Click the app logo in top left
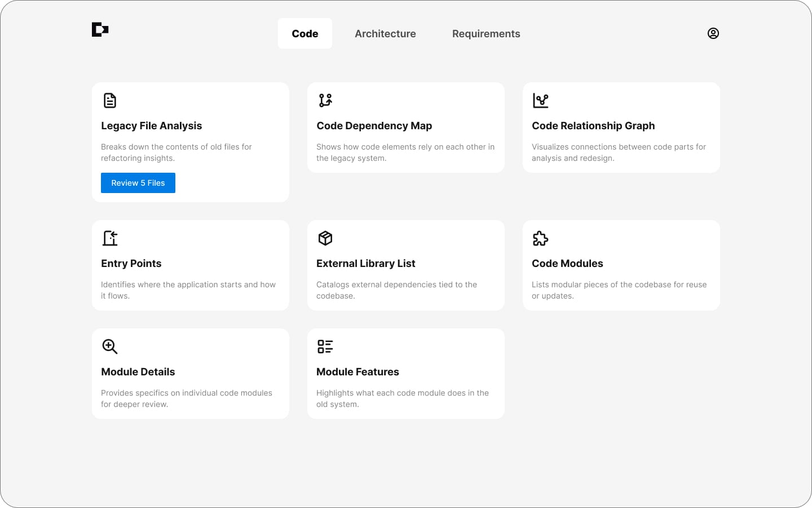812x508 pixels. (x=100, y=29)
